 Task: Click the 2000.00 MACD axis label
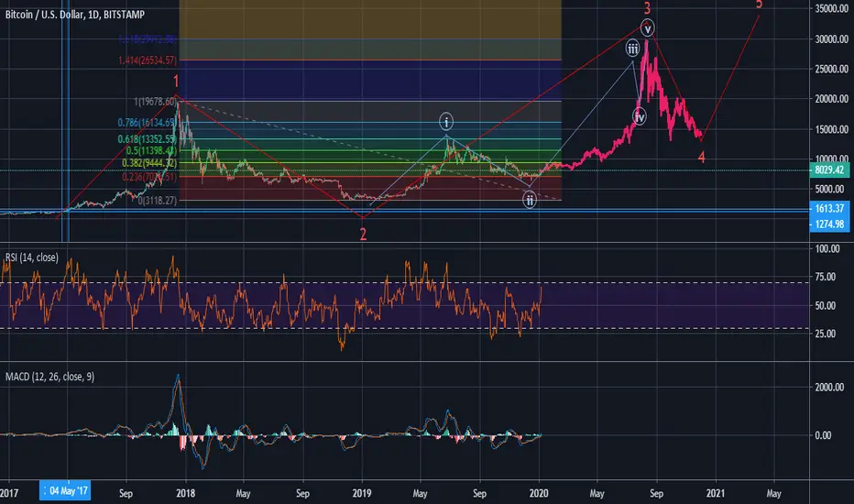coord(830,387)
